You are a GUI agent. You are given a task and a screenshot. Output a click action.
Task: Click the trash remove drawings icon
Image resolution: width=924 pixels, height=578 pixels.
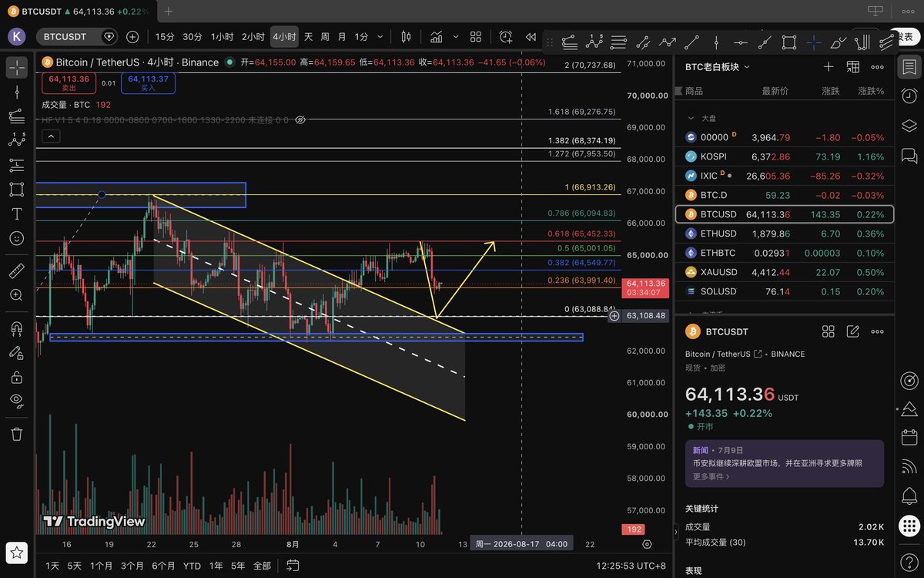[x=17, y=434]
